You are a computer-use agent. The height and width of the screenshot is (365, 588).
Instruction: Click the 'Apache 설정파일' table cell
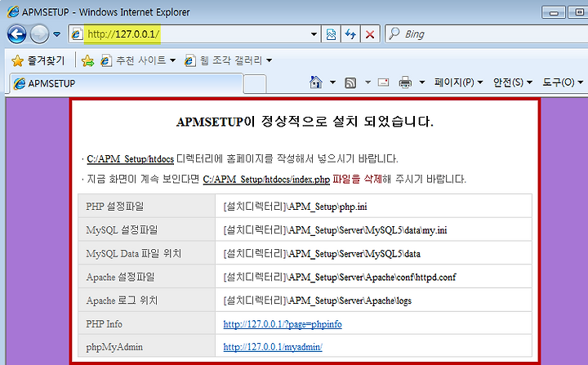(147, 277)
